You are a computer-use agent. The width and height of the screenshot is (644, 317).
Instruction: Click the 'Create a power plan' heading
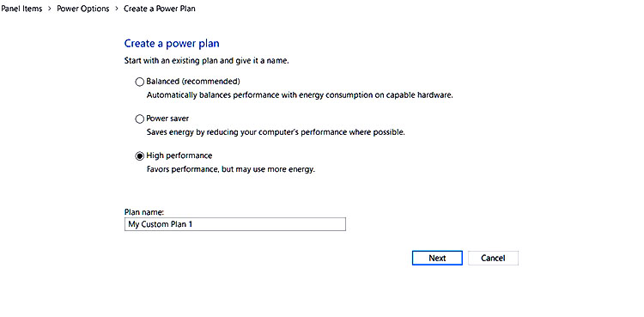pos(172,44)
